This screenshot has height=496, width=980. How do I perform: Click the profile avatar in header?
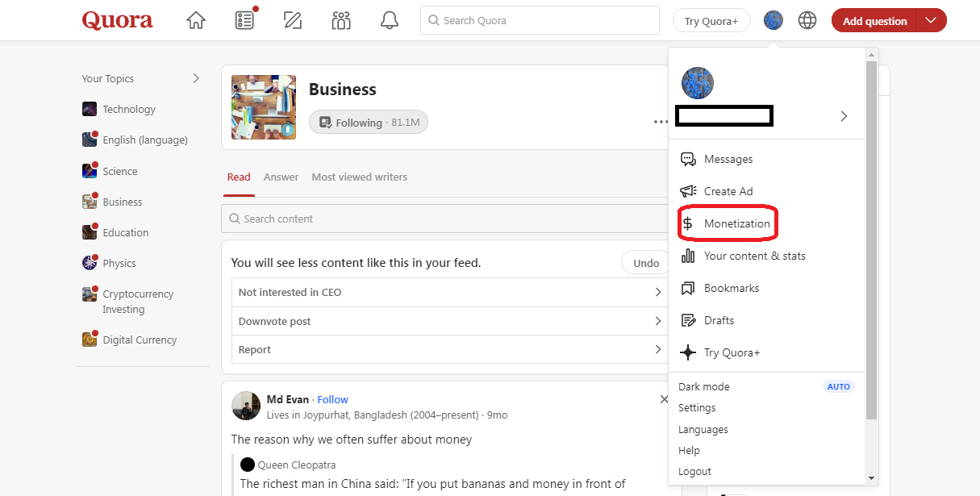pos(773,21)
